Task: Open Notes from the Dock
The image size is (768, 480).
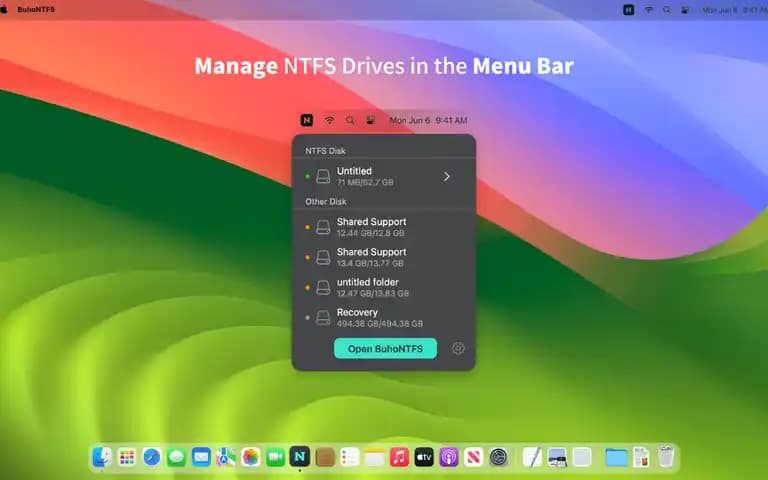Action: [x=374, y=457]
